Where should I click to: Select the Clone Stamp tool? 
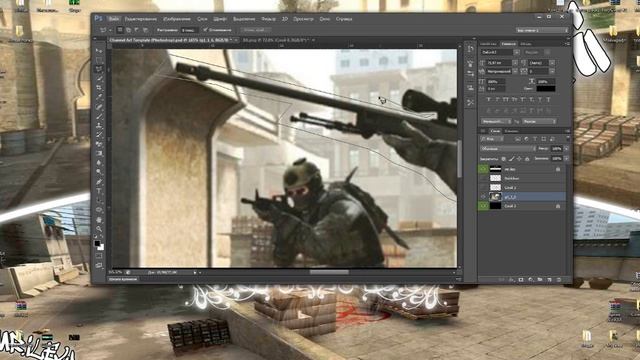click(x=99, y=126)
